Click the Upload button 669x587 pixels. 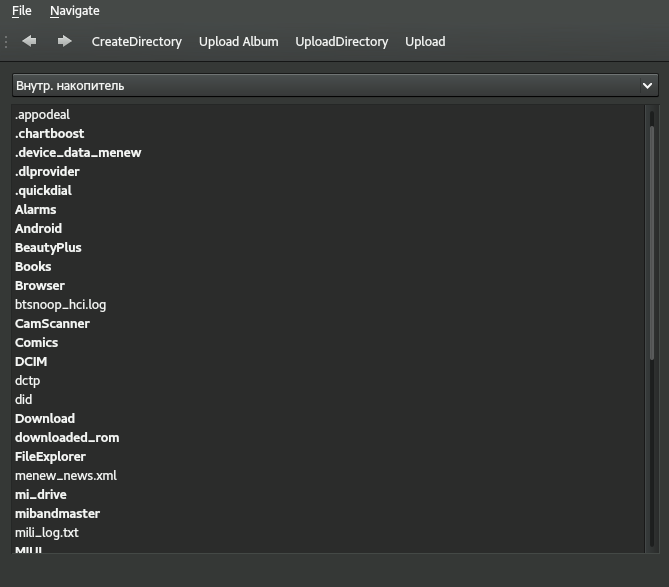point(425,42)
